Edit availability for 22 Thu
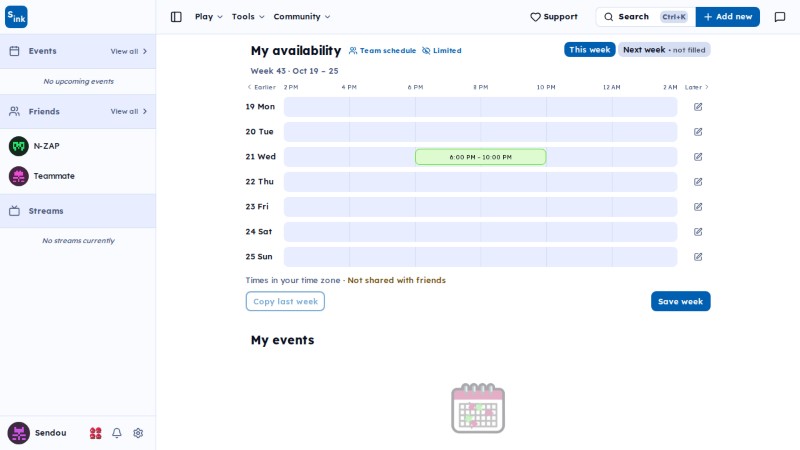 698,182
